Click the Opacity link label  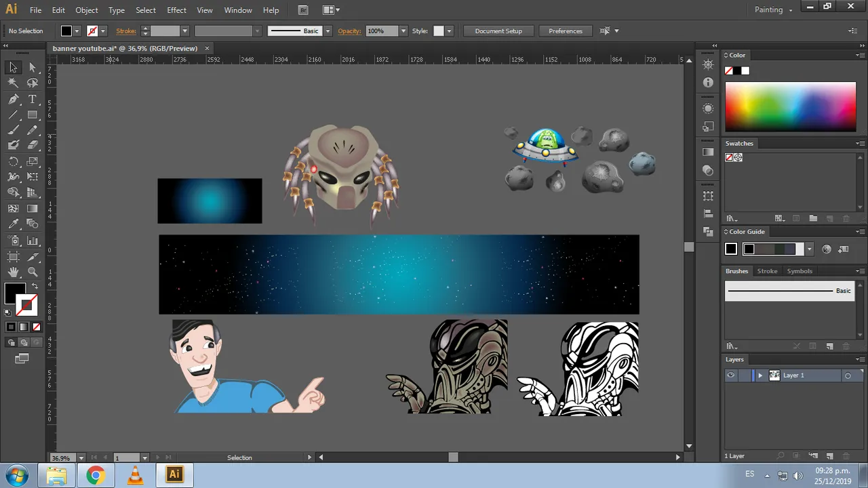pyautogui.click(x=349, y=31)
